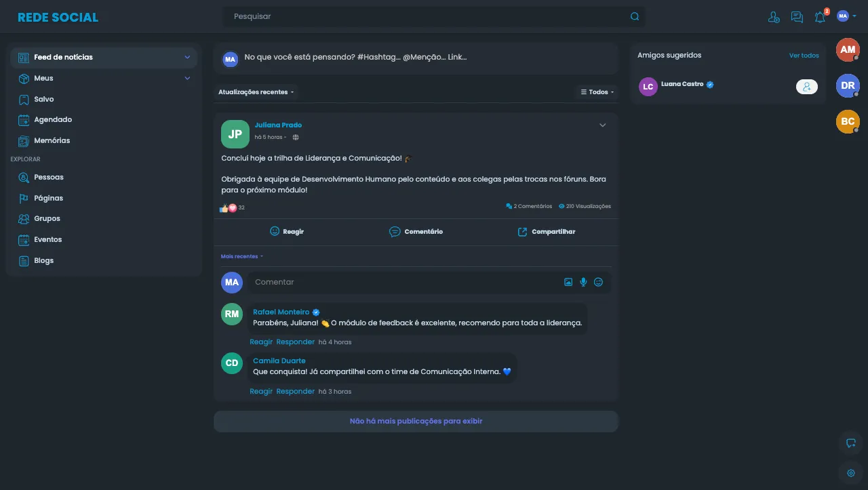Click the Pesquisar search field
This screenshot has height=490, width=868.
434,16
